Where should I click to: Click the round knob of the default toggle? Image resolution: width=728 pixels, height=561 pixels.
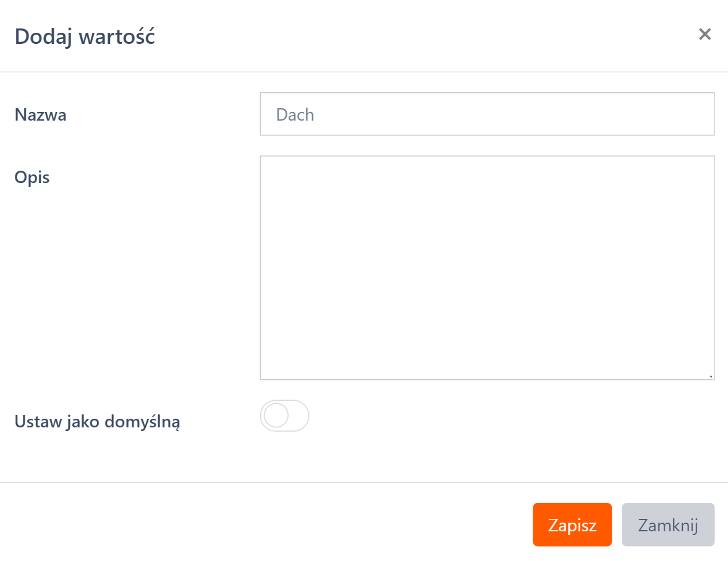tap(276, 416)
